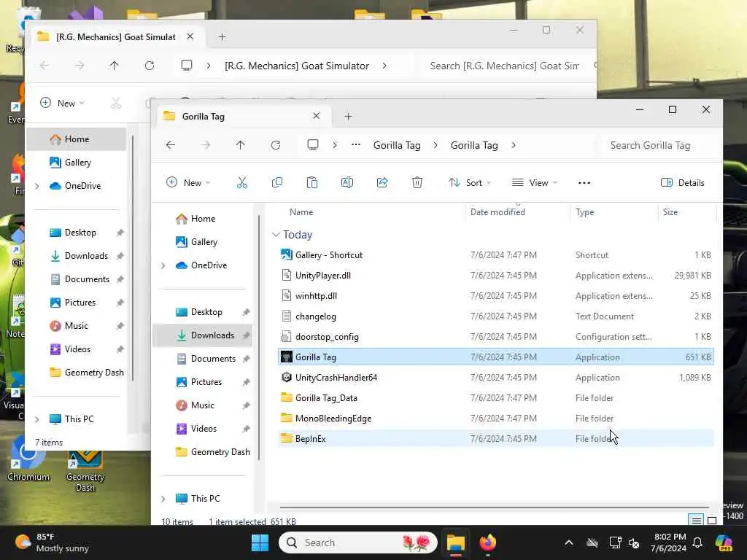Show hidden system tray icons
This screenshot has height=560, width=747.
(569, 542)
